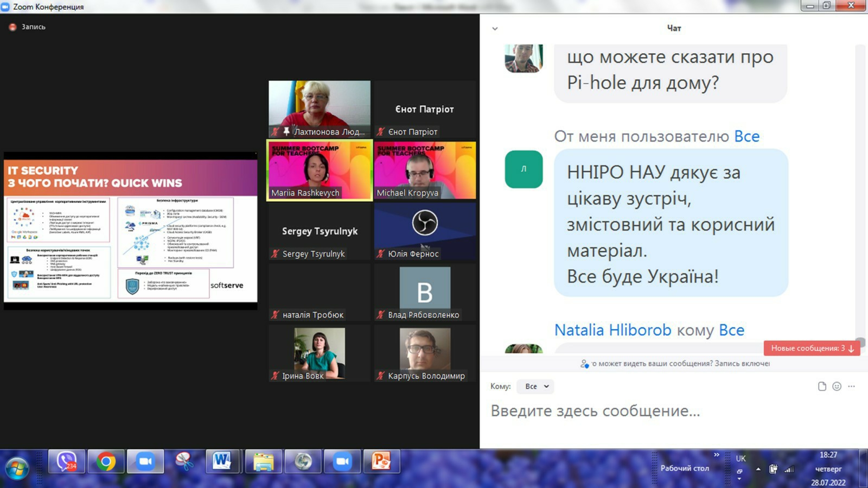Screen dimensions: 868x488
Task: Click the 'Все' link after 'От меня пользователю'
Action: click(x=746, y=137)
